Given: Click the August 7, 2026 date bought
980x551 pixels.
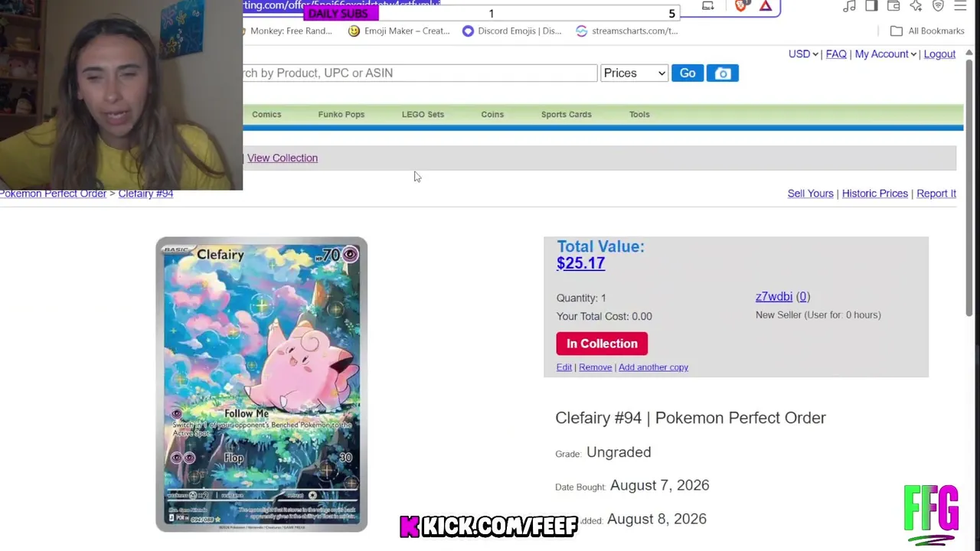Looking at the screenshot, I should (659, 485).
